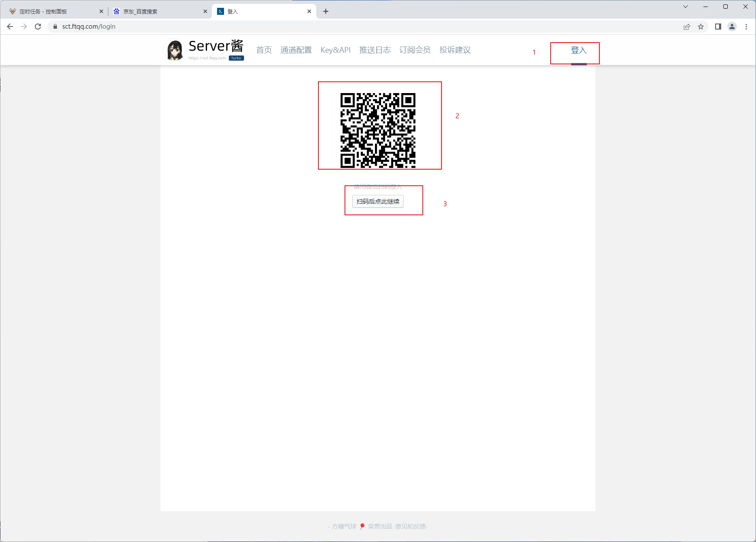Click the login QR code image
Viewport: 756px width, 542px height.
pos(378,130)
